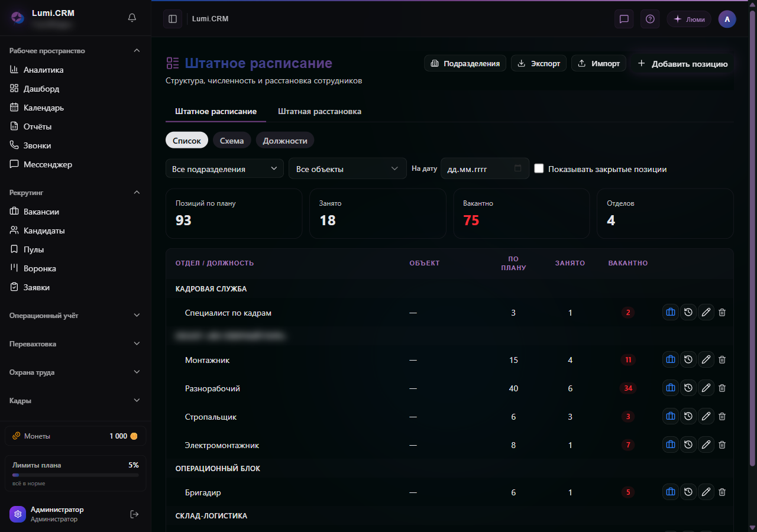Image resolution: width=757 pixels, height=532 pixels.
Task: Edit Стропальщик position pencil icon
Action: pyautogui.click(x=706, y=416)
